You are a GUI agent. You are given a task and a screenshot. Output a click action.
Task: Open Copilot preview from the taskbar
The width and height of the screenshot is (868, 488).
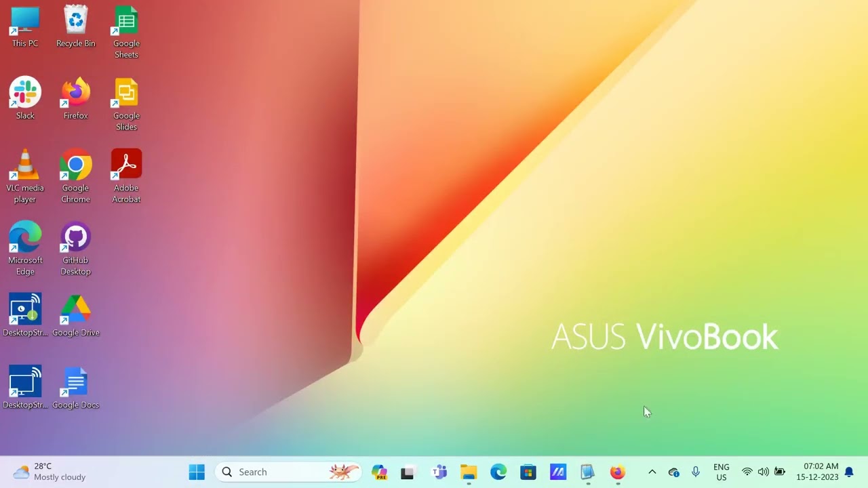(379, 472)
